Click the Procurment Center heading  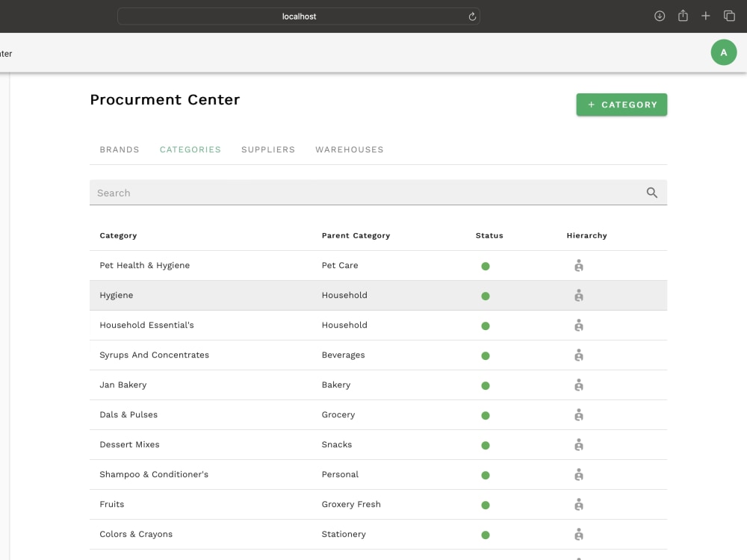click(x=165, y=100)
